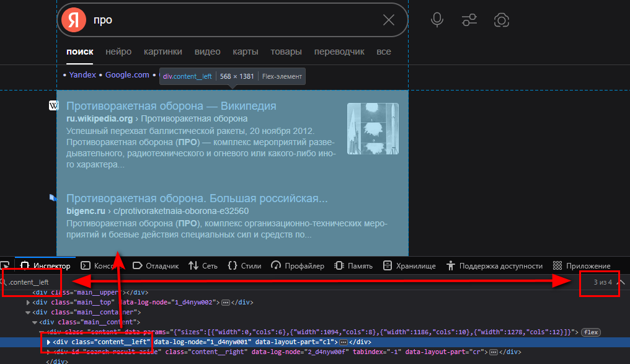Screen dimensions: 630x364
Task: Open the "Стили" DevTools tab
Action: point(245,265)
